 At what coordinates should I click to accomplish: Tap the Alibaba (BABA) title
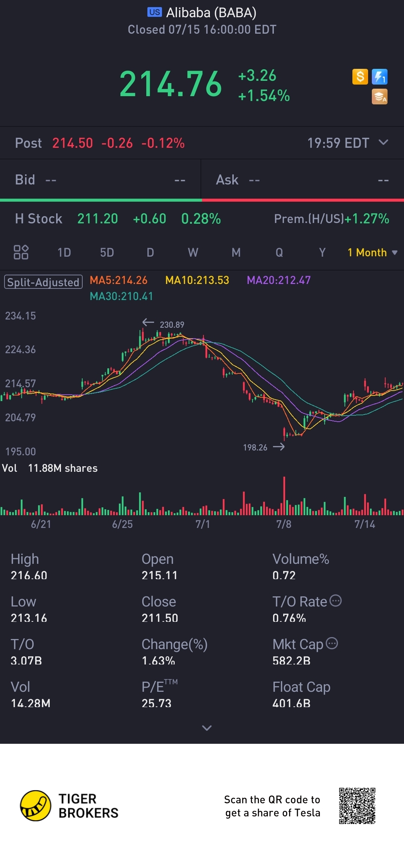point(211,13)
